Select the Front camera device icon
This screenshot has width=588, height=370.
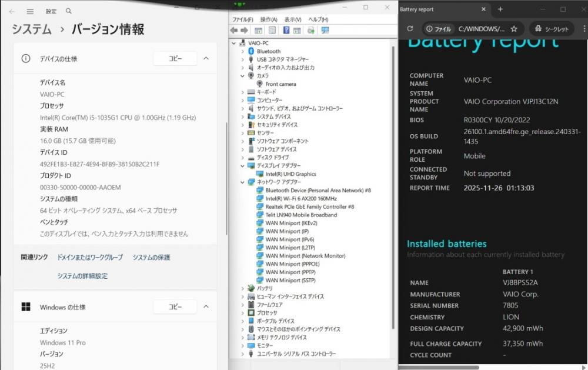pos(260,84)
